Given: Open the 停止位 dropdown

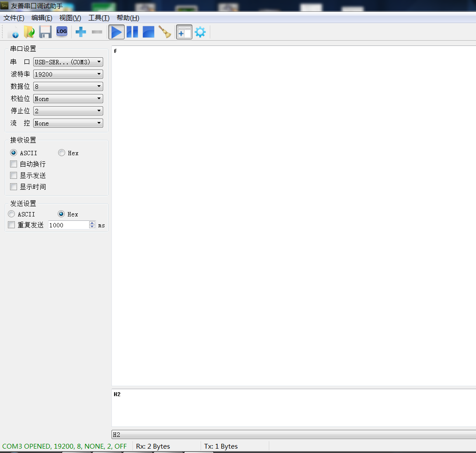Looking at the screenshot, I should pos(68,111).
